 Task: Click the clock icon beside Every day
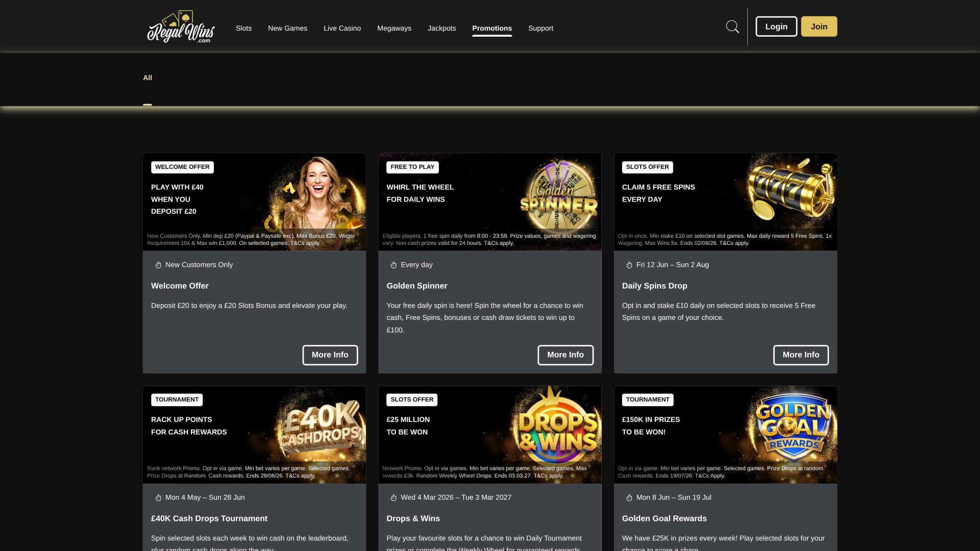(394, 265)
